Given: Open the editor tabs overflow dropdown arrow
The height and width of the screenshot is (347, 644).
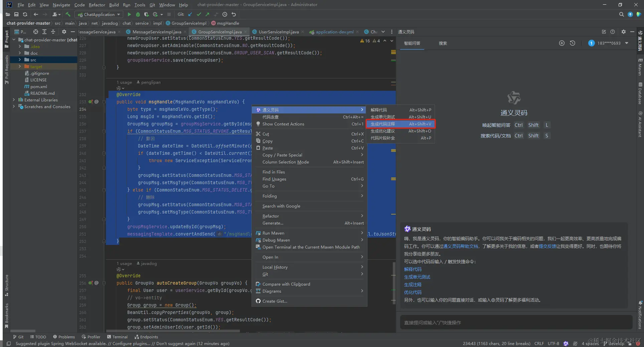Looking at the screenshot, I should [383, 32].
